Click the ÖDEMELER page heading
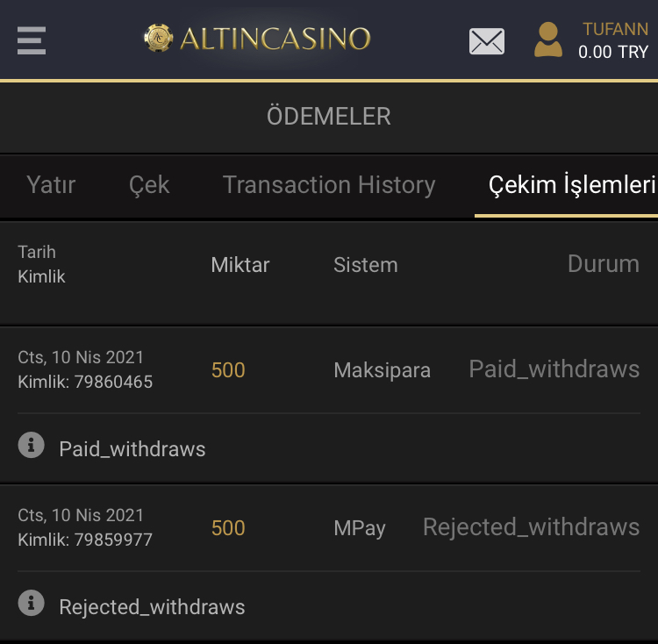The image size is (658, 644). coord(329,116)
